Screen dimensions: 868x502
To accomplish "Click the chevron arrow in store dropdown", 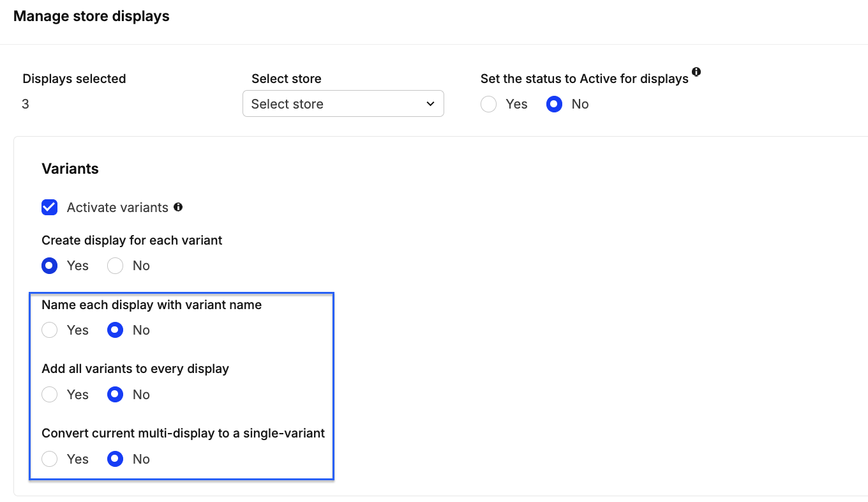I will pyautogui.click(x=430, y=104).
